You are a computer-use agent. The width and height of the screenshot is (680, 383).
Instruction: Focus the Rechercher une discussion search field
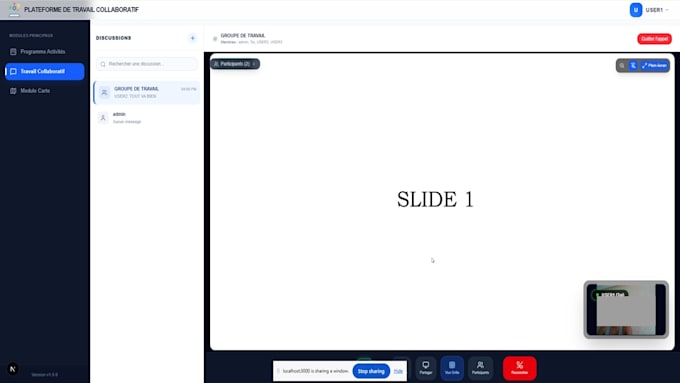click(147, 64)
